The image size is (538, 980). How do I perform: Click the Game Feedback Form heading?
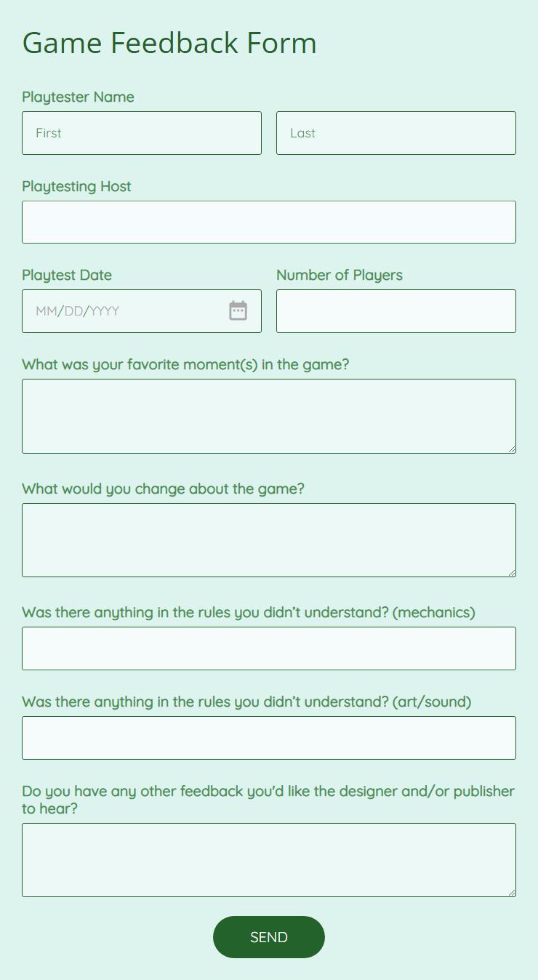click(169, 43)
